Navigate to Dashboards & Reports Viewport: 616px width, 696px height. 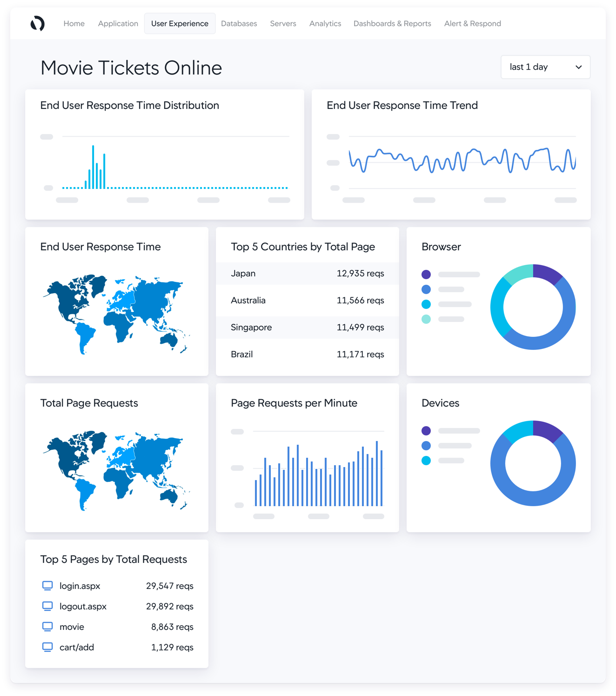point(392,23)
